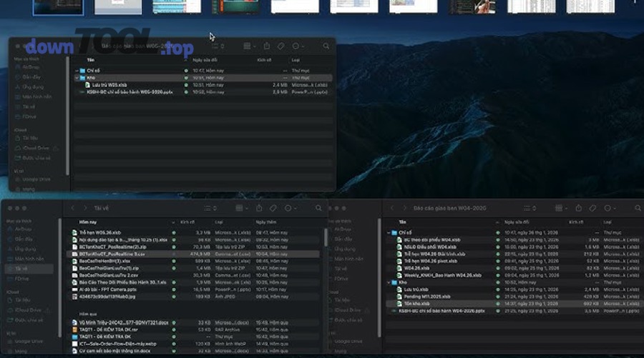Select the first desktop thumbnail in Mission Control

click(x=58, y=7)
